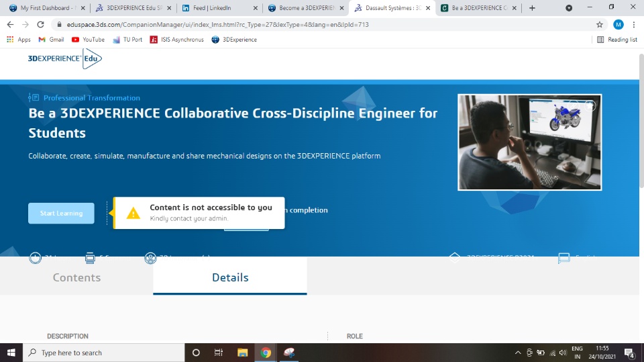The image size is (644, 362).
Task: Open a new browser tab
Action: tap(532, 8)
